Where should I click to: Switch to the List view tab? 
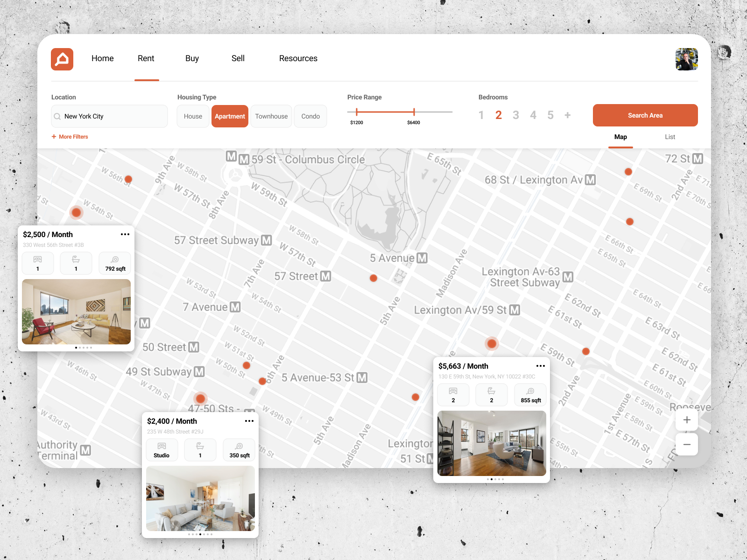click(670, 137)
